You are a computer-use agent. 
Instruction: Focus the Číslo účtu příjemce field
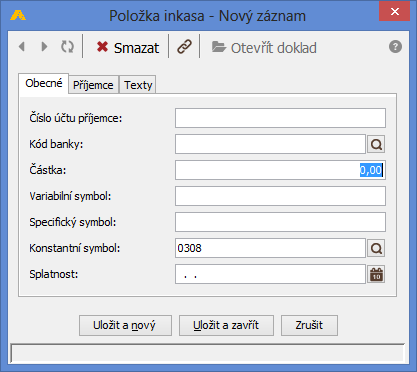(x=280, y=118)
